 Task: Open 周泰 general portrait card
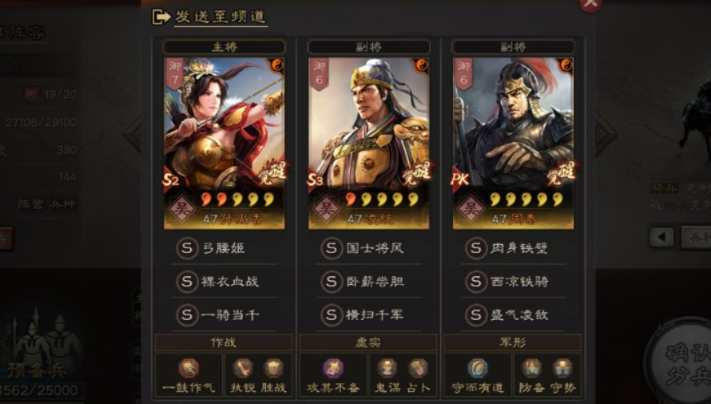[513, 143]
